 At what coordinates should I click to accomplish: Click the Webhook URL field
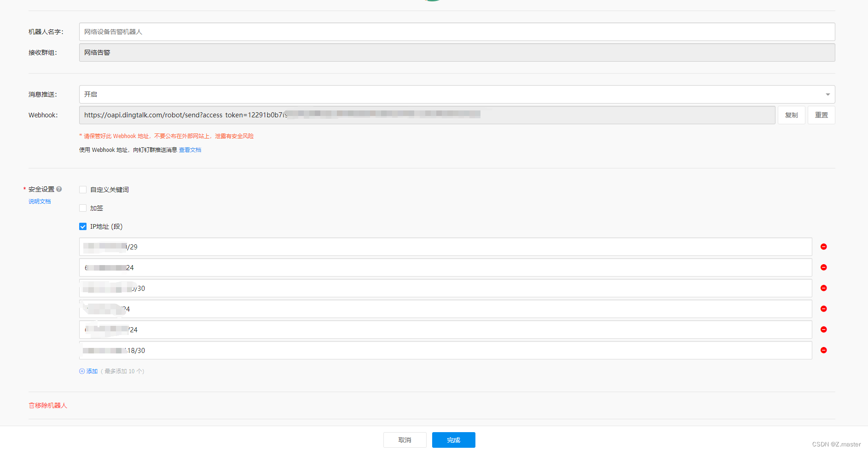(427, 115)
